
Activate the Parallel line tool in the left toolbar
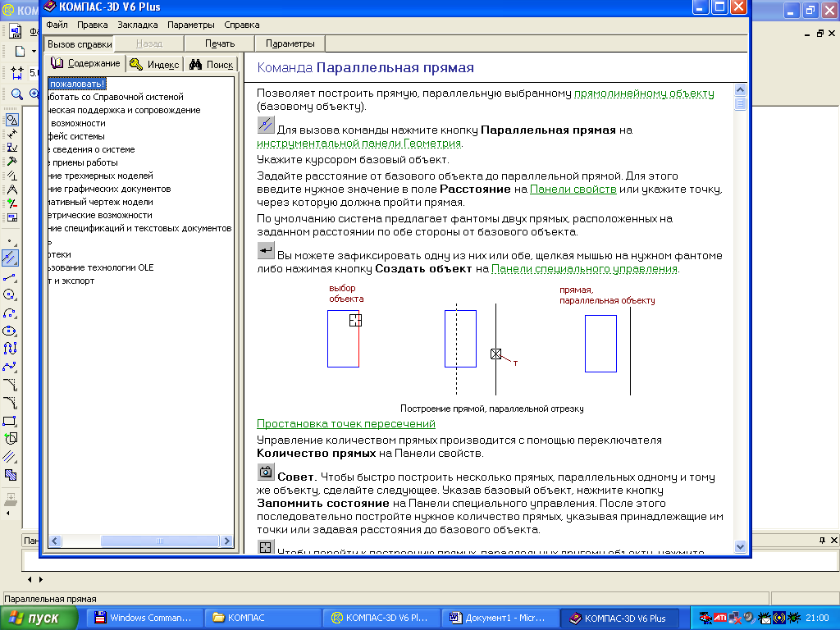tap(10, 258)
